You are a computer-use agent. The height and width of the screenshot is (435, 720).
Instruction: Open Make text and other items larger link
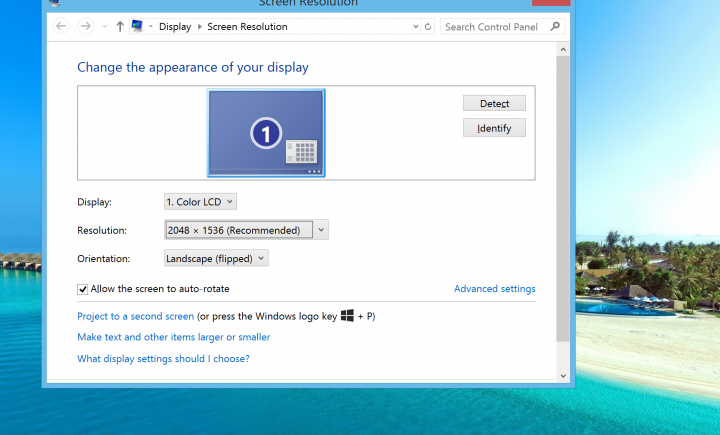174,337
